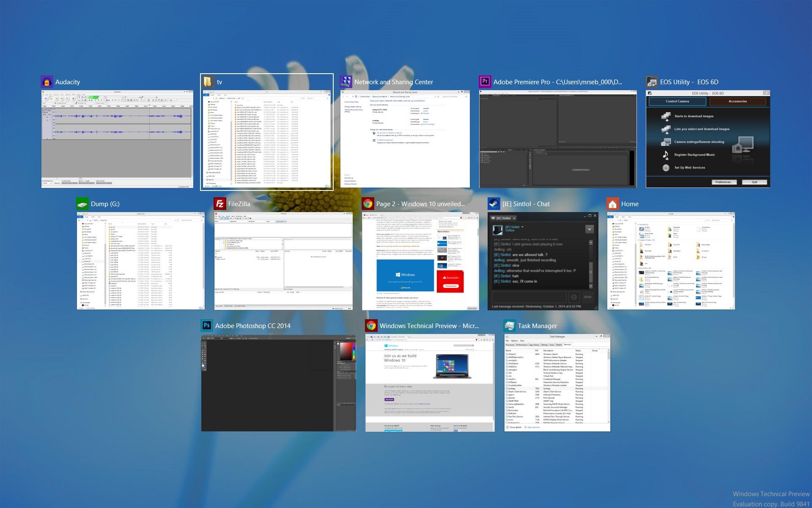
Task: Click the Home folder house icon
Action: pos(612,204)
